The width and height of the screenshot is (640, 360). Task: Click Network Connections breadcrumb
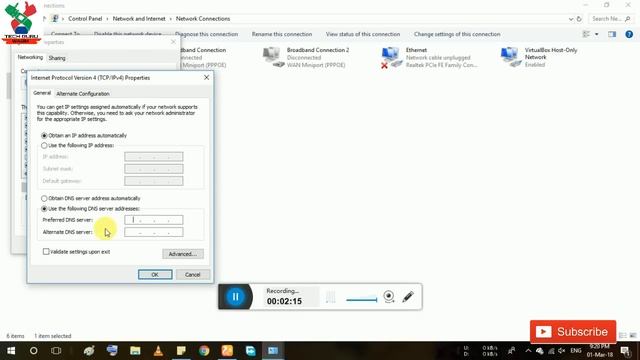pyautogui.click(x=203, y=19)
